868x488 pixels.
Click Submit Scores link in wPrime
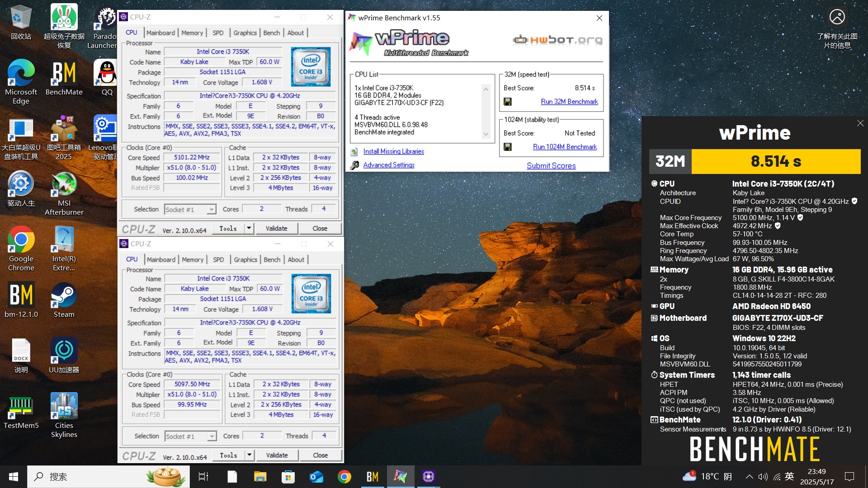coord(551,165)
